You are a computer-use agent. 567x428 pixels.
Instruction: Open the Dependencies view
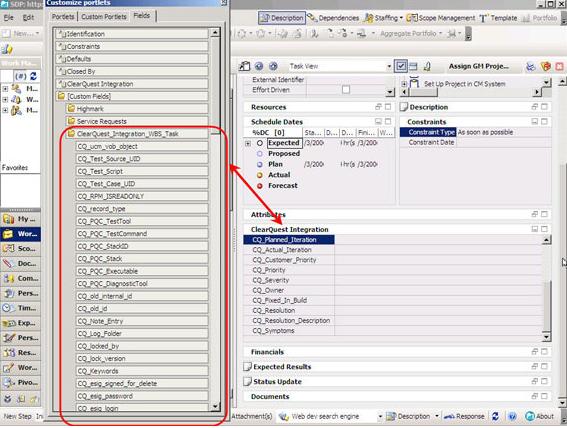point(333,18)
